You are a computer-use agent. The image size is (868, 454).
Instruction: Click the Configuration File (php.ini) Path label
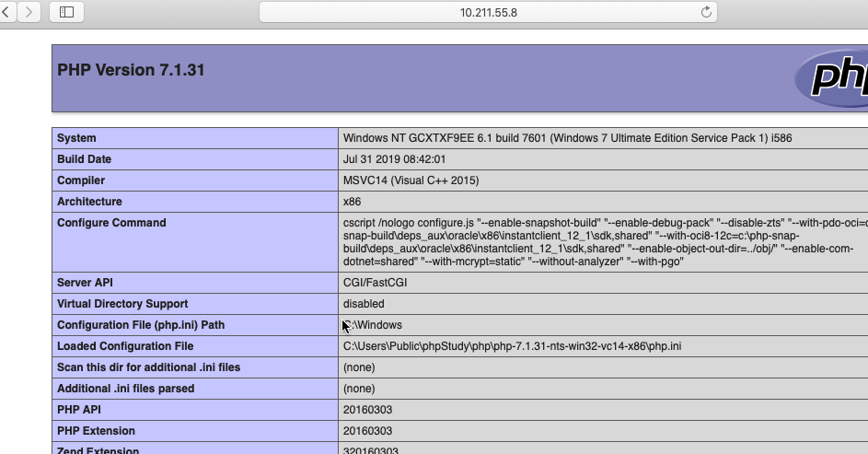click(x=141, y=325)
